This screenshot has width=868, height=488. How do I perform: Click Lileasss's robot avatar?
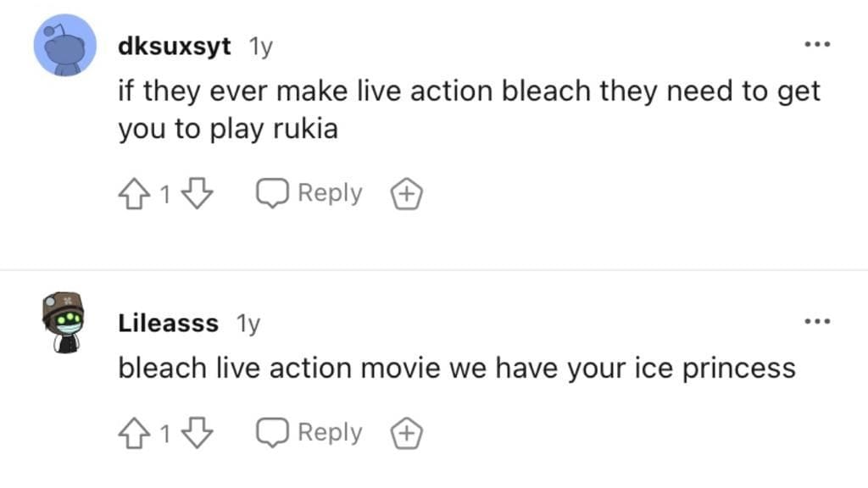[x=64, y=322]
